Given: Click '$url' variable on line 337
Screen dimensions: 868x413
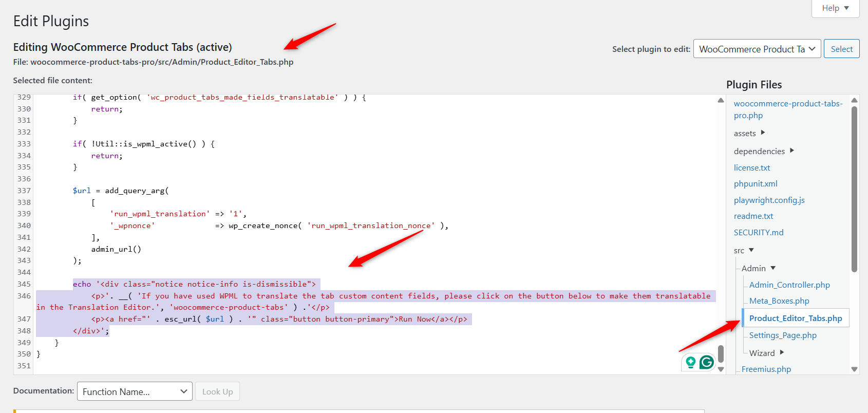Looking at the screenshot, I should [82, 191].
